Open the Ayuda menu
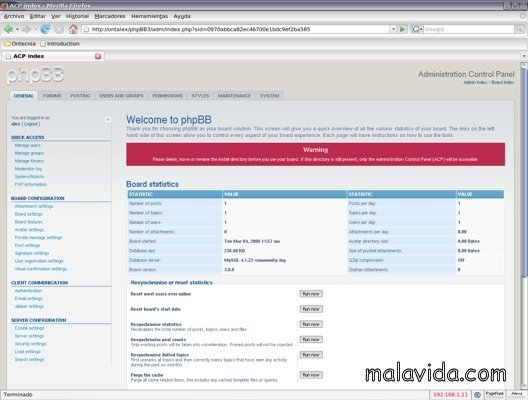 coord(182,16)
